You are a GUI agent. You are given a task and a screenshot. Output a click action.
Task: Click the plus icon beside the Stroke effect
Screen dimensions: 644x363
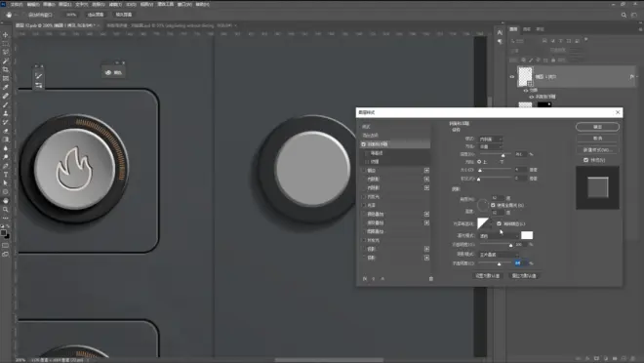click(426, 171)
